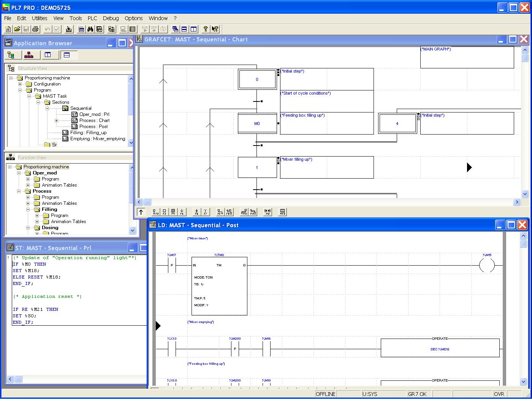This screenshot has height=399, width=532.
Task: Collapse the Filling folder in Function View
Action: pyautogui.click(x=28, y=209)
